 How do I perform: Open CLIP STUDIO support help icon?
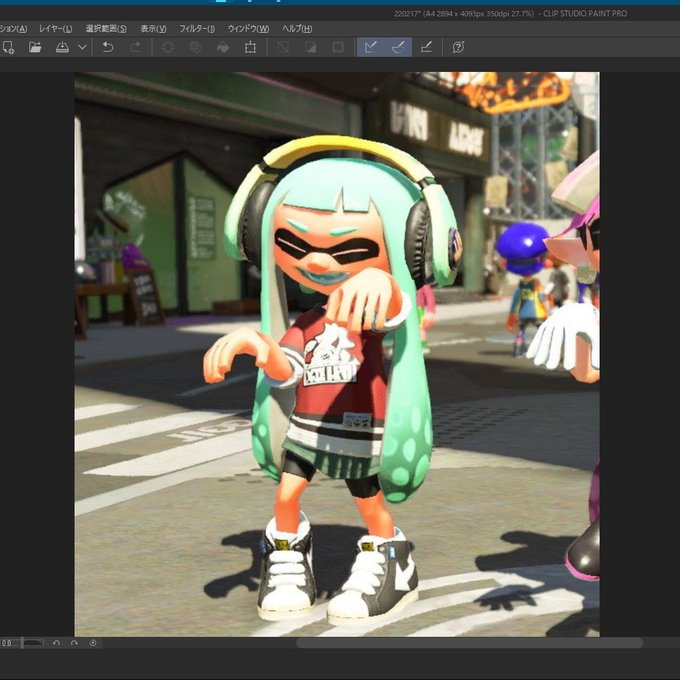click(458, 47)
